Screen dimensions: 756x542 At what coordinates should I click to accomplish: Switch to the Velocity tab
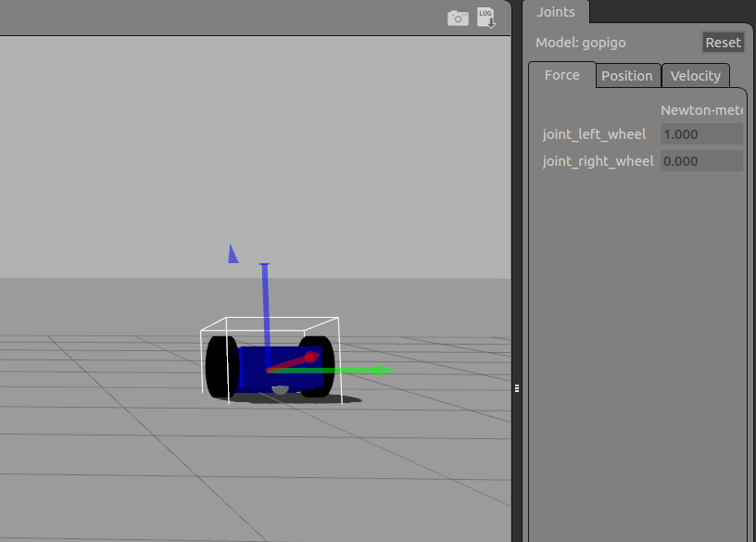tap(696, 76)
